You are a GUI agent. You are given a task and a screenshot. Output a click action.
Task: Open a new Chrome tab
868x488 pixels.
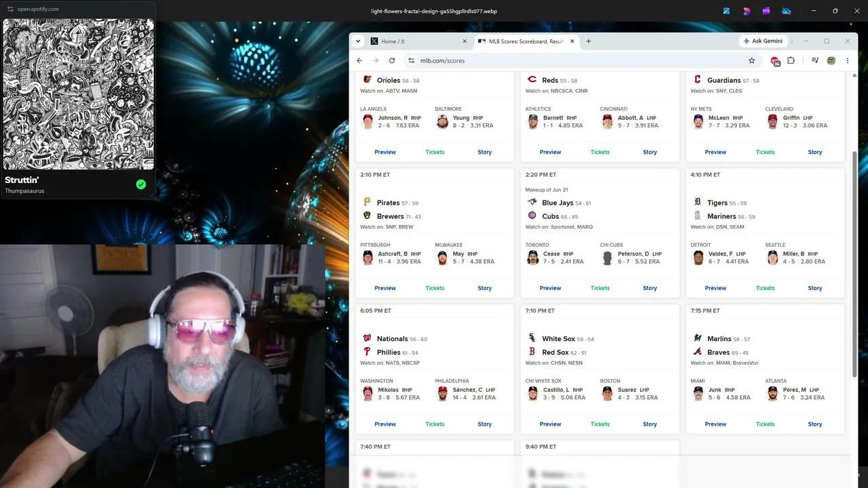[x=588, y=41]
